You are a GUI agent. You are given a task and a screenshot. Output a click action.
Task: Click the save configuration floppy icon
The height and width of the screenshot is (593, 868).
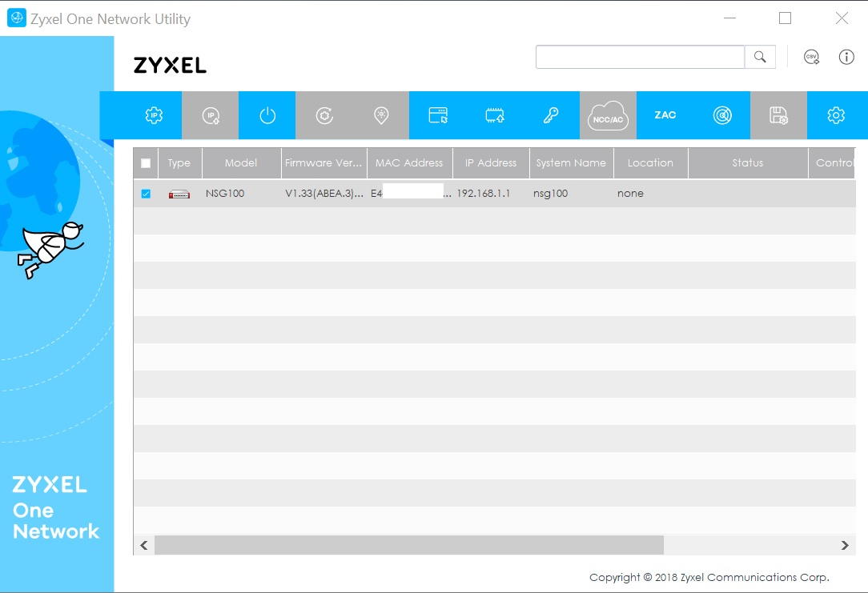point(778,115)
